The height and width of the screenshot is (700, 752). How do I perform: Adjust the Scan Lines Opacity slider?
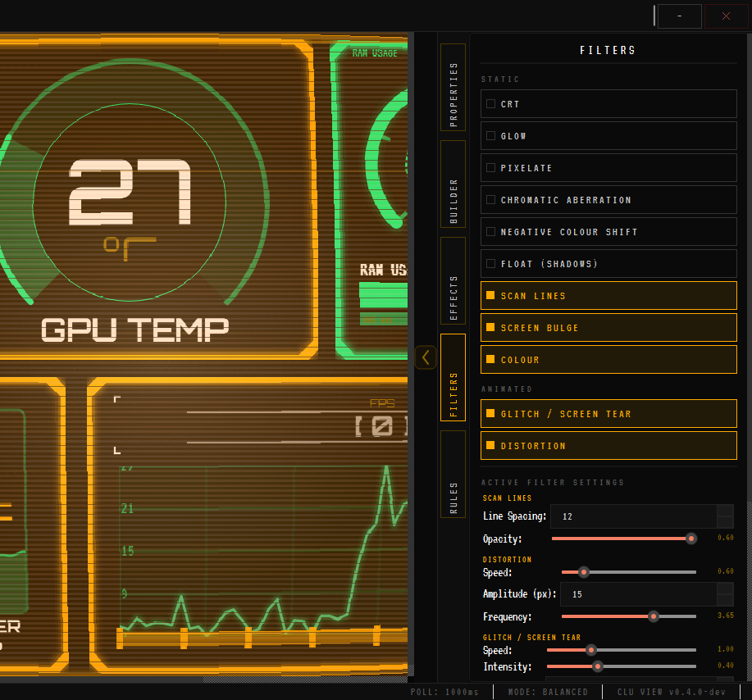click(624, 539)
